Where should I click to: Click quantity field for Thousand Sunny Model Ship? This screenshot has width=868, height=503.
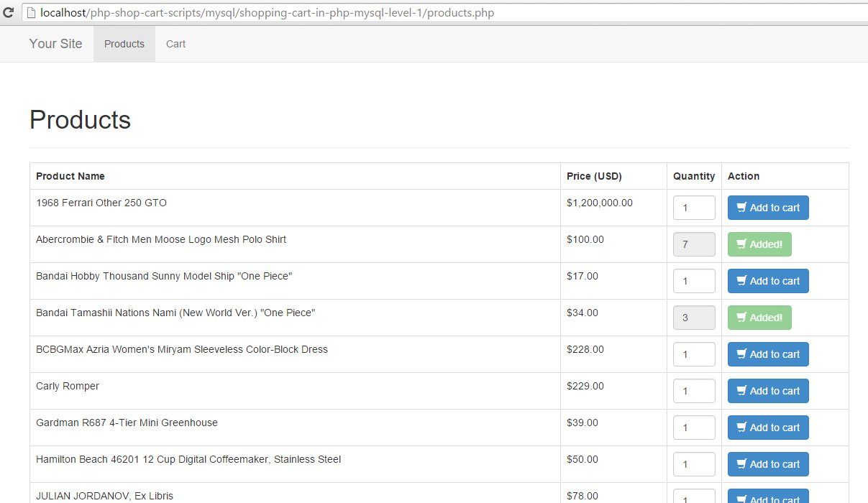pos(694,281)
